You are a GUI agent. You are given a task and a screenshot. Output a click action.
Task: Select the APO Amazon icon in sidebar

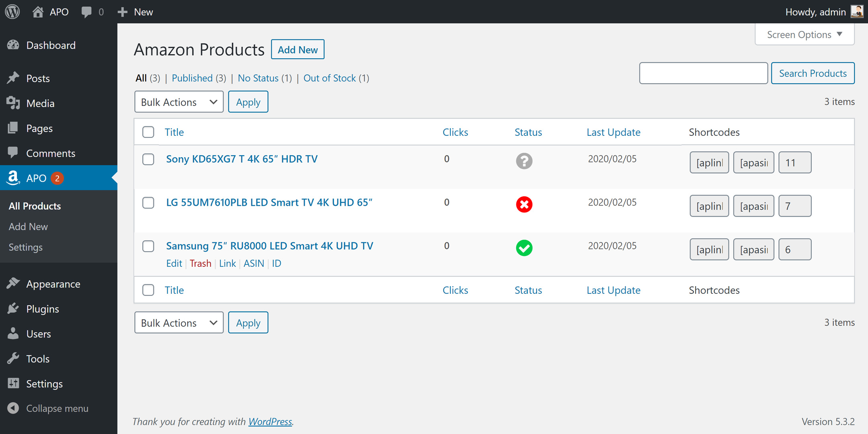[x=13, y=178]
